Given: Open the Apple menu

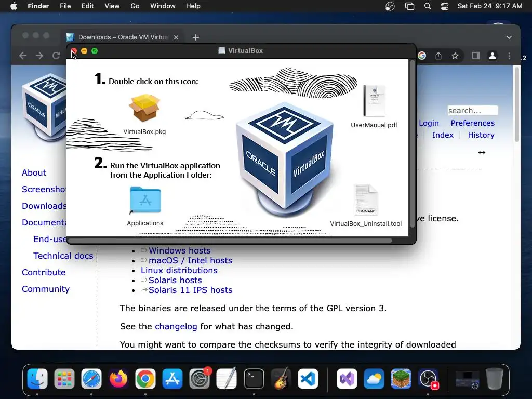Looking at the screenshot, I should 14,6.
